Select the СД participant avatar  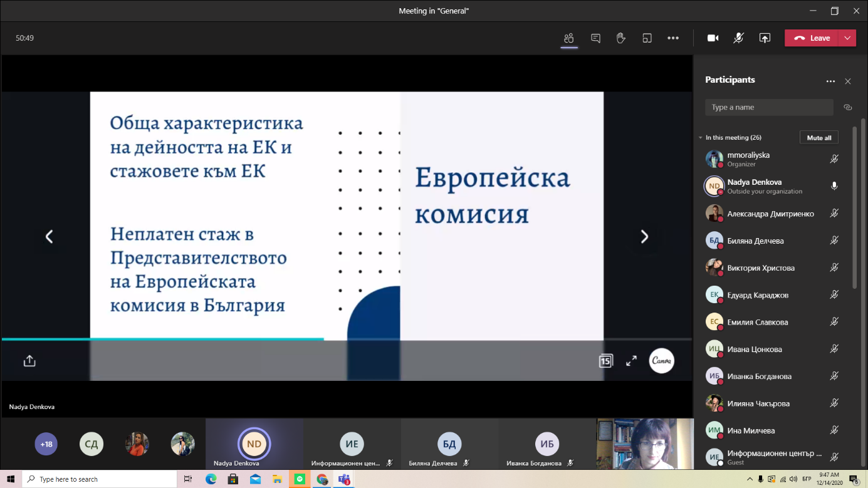pyautogui.click(x=92, y=444)
